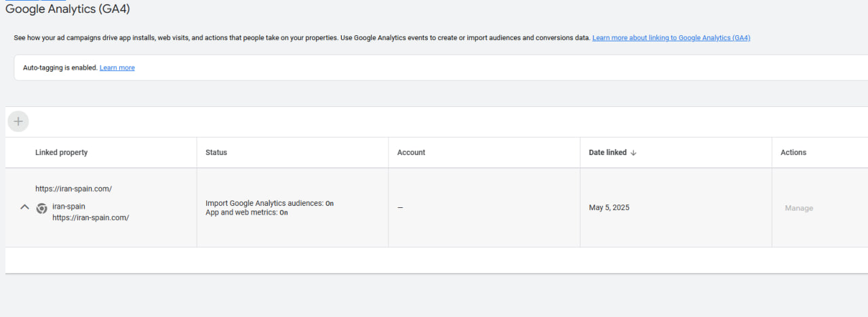
Task: Click the Linked property column header
Action: 61,152
